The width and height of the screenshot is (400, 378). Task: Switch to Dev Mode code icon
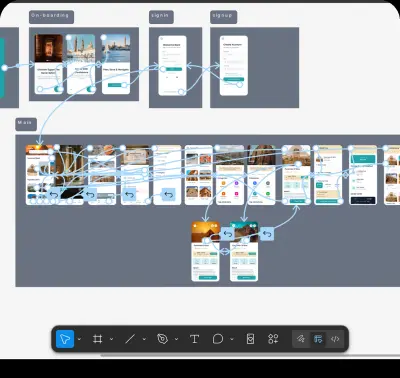click(x=335, y=339)
